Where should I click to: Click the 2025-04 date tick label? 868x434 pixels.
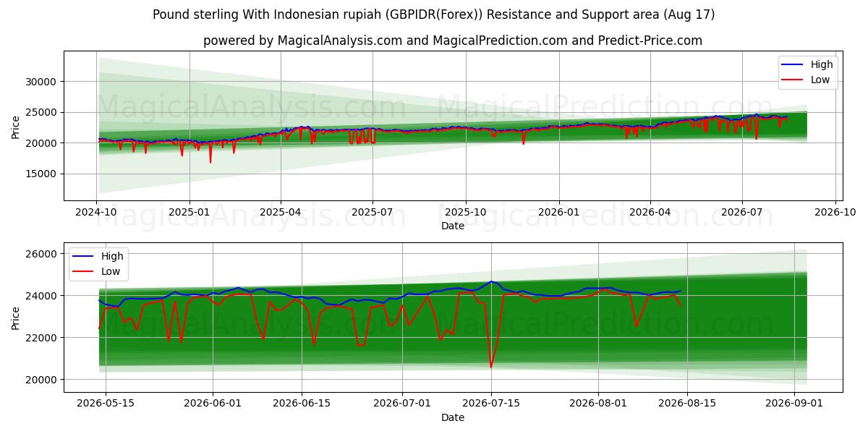tap(281, 213)
